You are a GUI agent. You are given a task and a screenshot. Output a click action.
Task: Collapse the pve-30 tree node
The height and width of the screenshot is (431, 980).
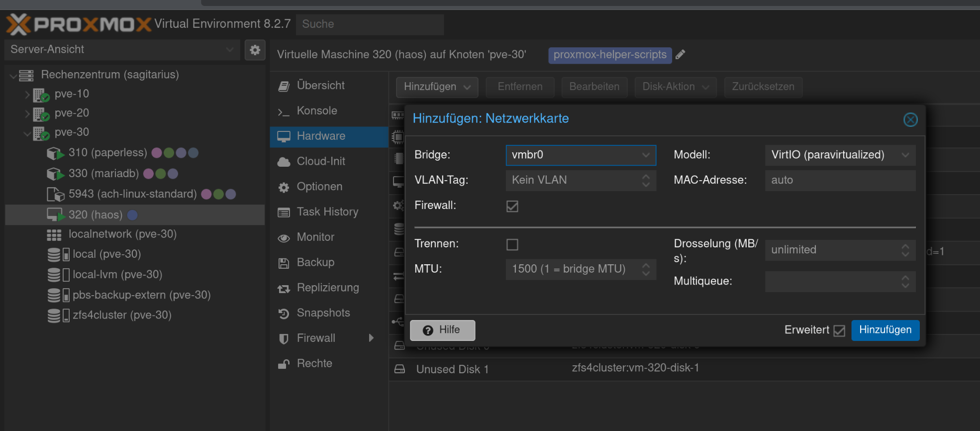[28, 133]
